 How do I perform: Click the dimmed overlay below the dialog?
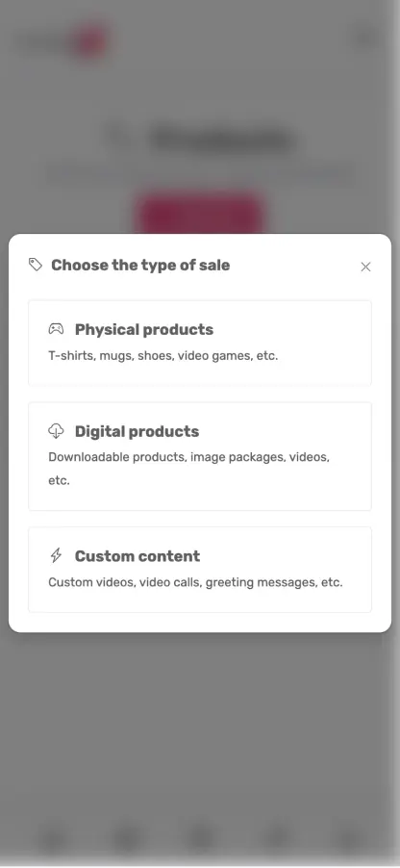pos(200,720)
